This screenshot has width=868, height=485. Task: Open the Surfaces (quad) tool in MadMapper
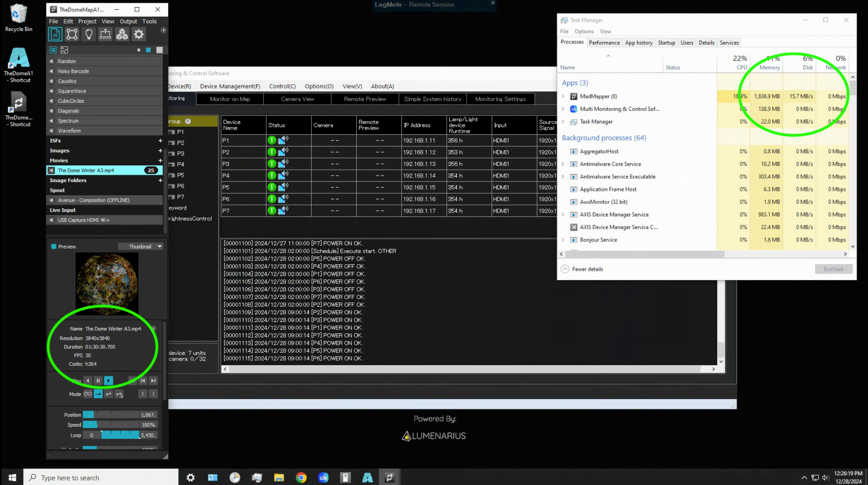click(x=72, y=34)
